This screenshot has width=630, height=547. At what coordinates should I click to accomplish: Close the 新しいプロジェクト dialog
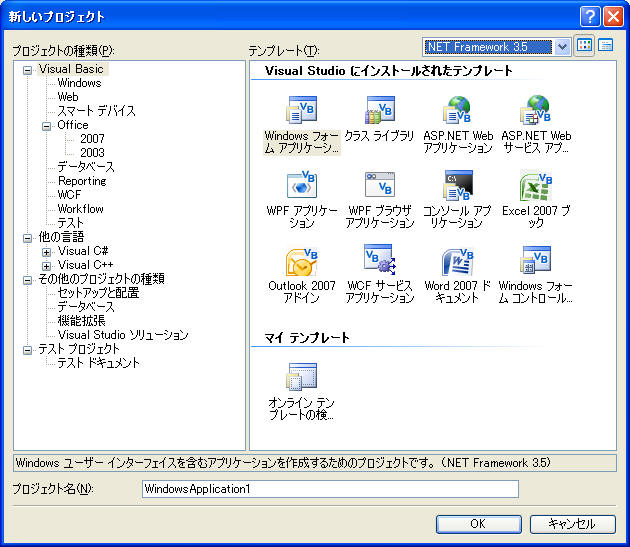click(613, 16)
